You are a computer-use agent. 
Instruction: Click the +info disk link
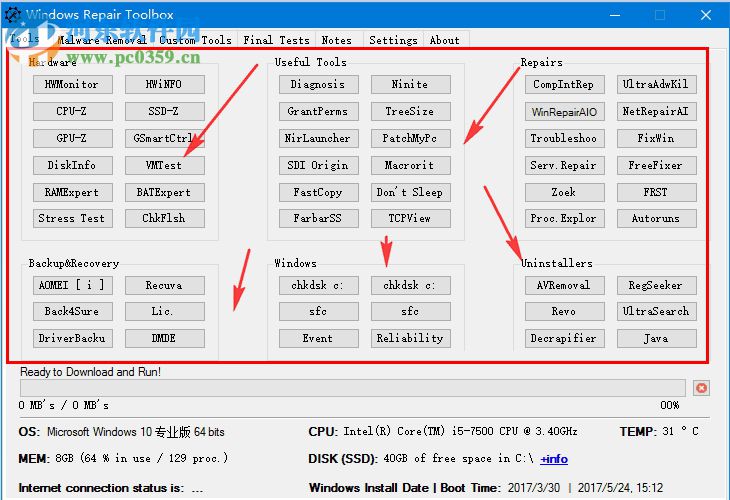pyautogui.click(x=554, y=459)
